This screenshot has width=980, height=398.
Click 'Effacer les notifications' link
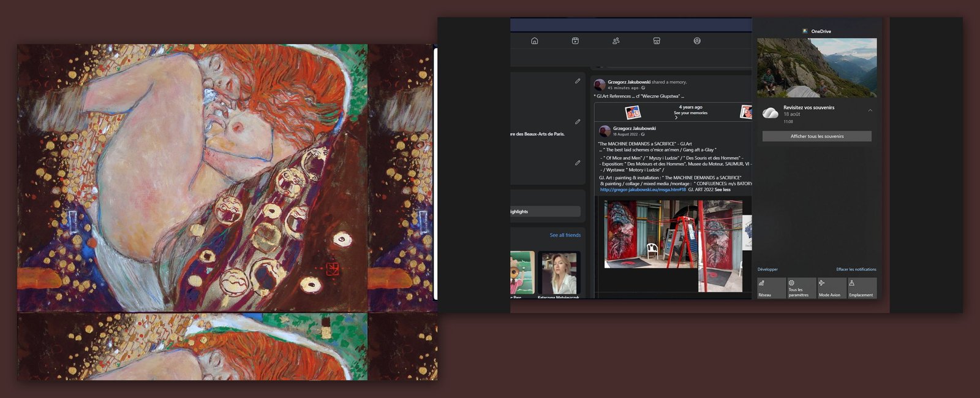tap(856, 269)
